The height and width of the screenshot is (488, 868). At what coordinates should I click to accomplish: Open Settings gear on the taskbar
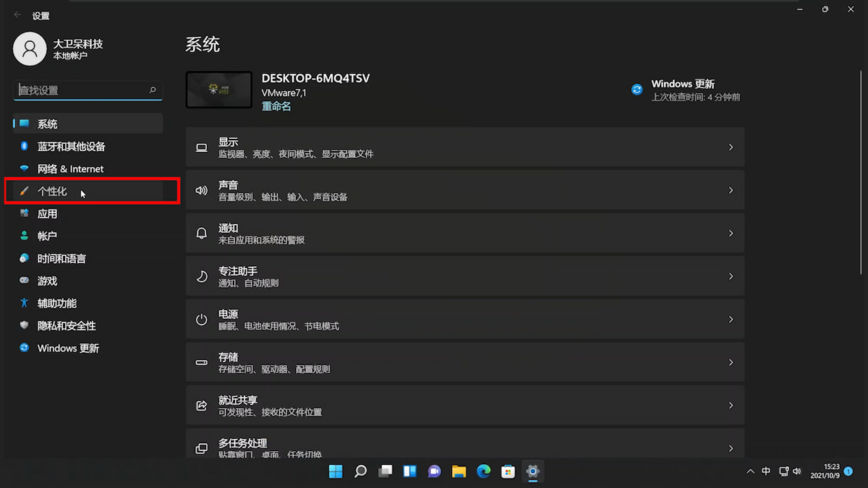532,471
